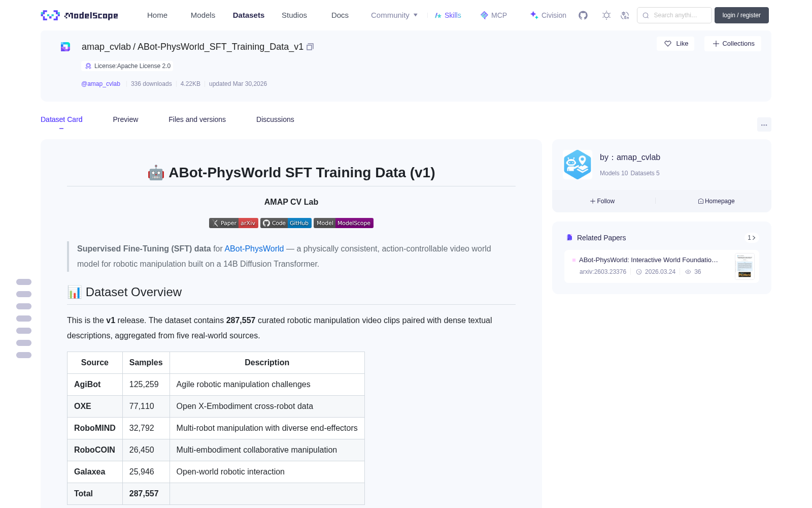
Task: Jump to first outline section marker
Action: [x=24, y=282]
